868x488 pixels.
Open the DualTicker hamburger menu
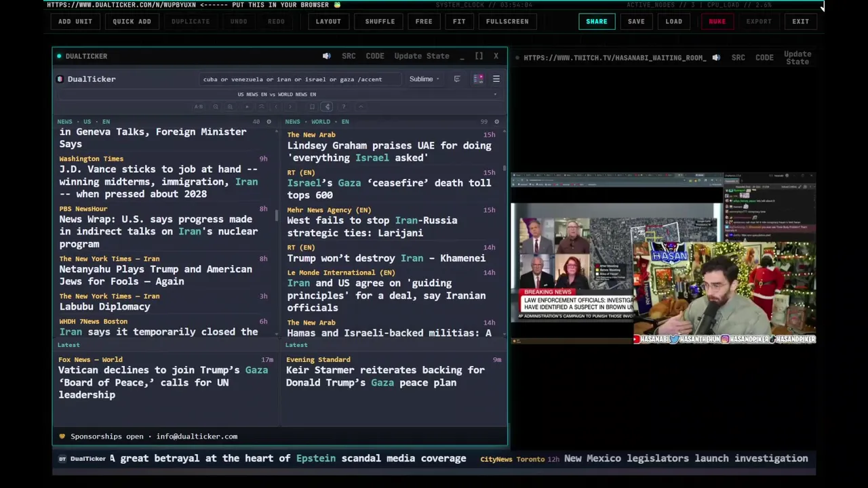click(x=496, y=79)
